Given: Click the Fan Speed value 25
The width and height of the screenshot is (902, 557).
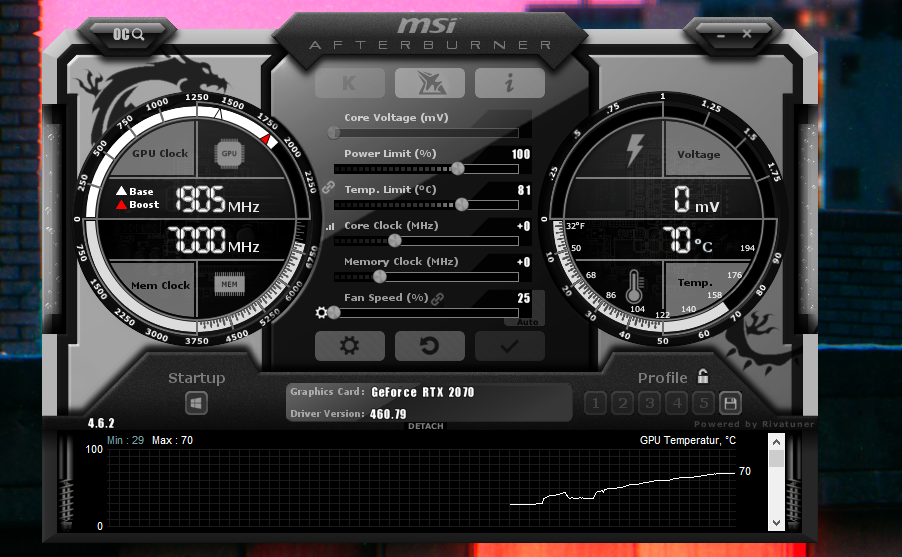Looking at the screenshot, I should click(523, 298).
